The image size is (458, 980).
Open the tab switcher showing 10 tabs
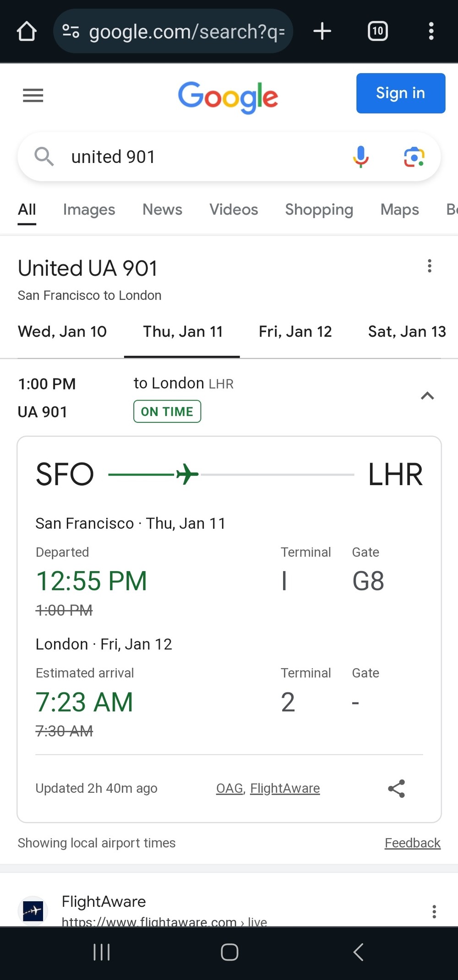point(377,31)
